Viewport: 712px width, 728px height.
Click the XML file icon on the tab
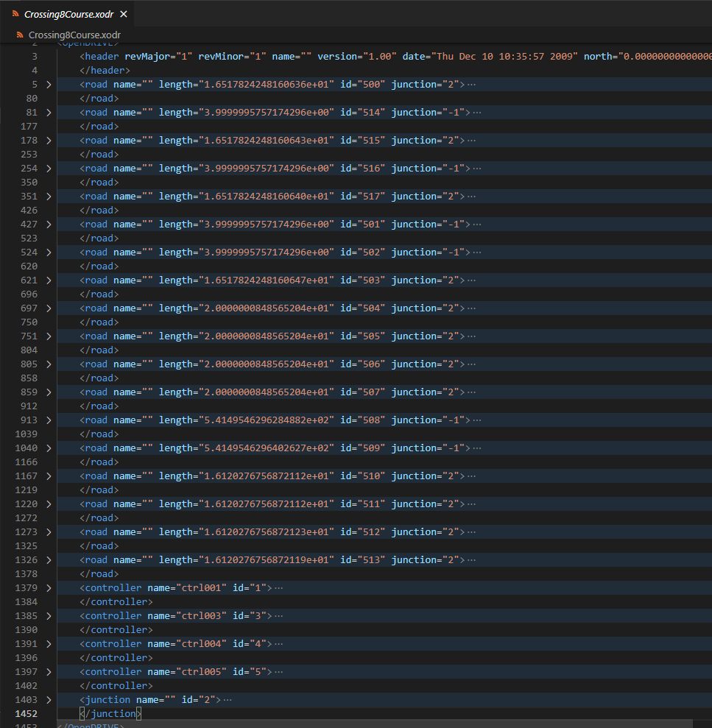(x=15, y=15)
